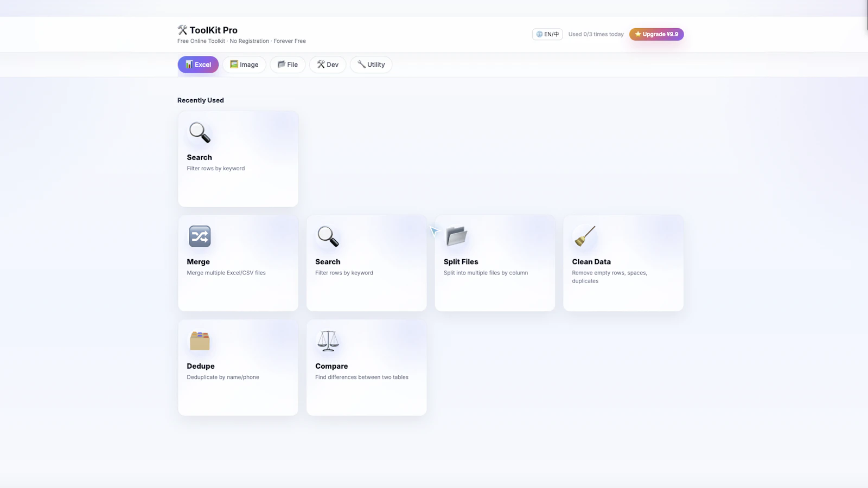Click the Dedupe card box icon

pyautogui.click(x=200, y=341)
